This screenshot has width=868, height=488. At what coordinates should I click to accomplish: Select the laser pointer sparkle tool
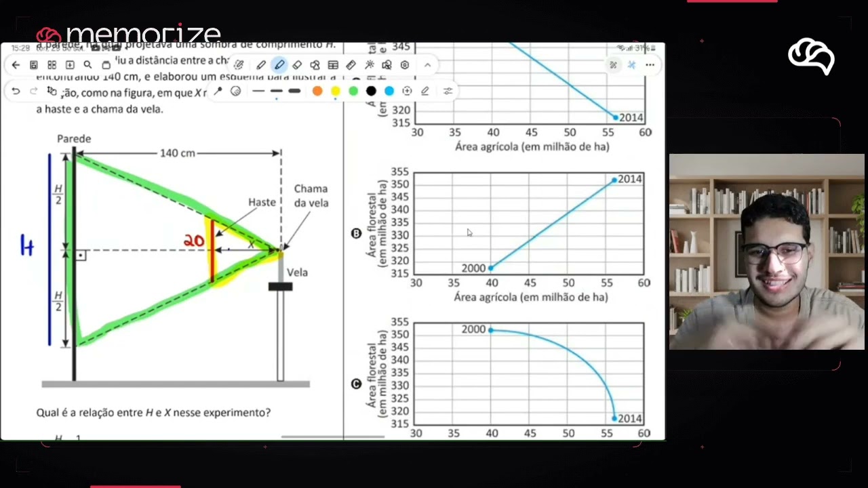[x=369, y=65]
